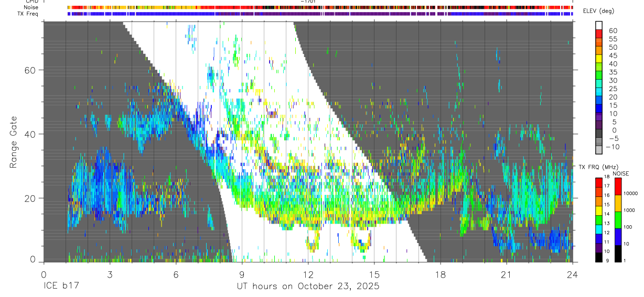The width and height of the screenshot is (644, 297).
Task: Click the '40' tick label on the Range Gate axis
Action: coord(31,134)
